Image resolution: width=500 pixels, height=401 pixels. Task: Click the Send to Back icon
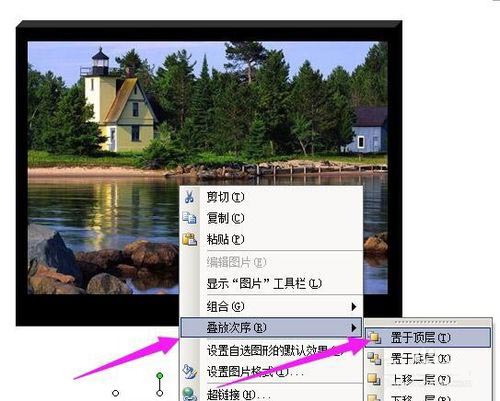click(x=374, y=359)
